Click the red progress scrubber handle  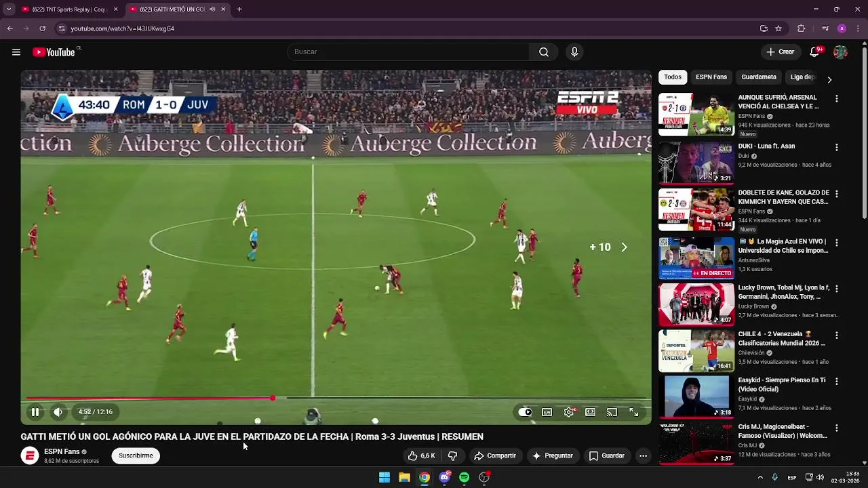(273, 399)
